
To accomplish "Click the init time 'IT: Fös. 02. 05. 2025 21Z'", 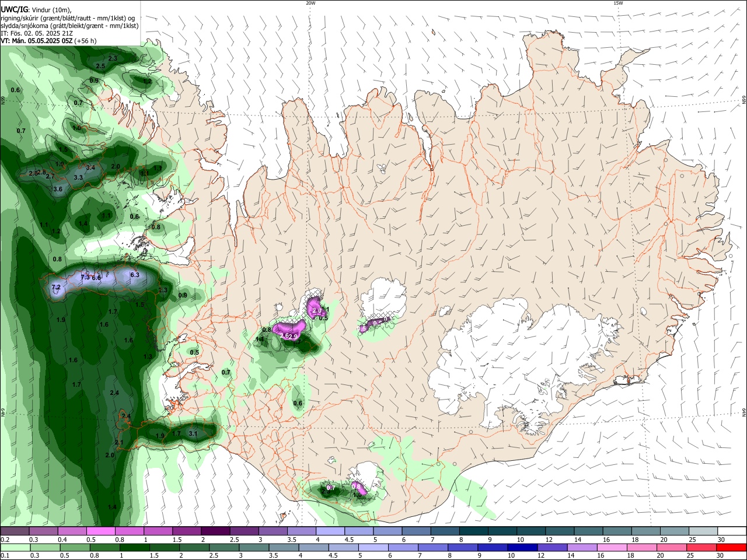I will pyautogui.click(x=37, y=33).
